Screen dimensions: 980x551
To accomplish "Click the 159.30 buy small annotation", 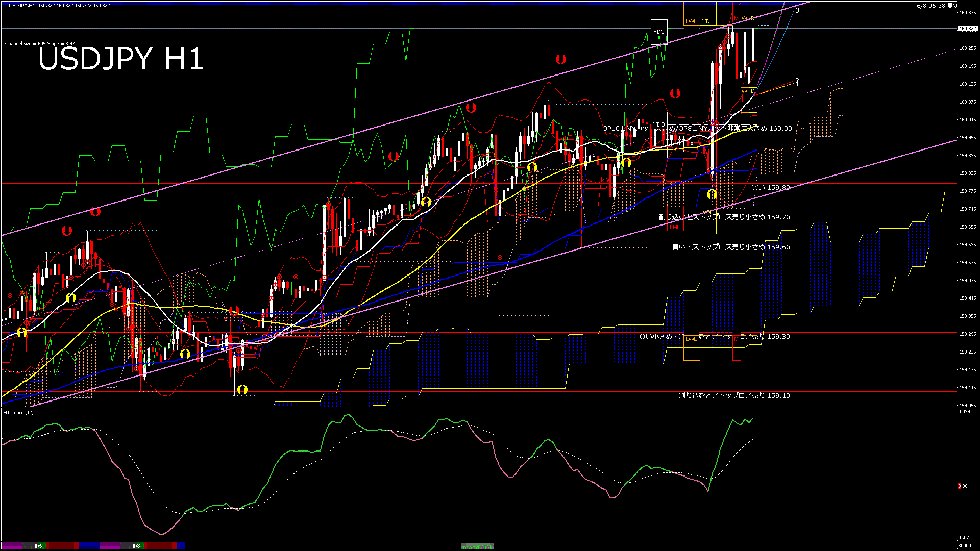I will [715, 337].
